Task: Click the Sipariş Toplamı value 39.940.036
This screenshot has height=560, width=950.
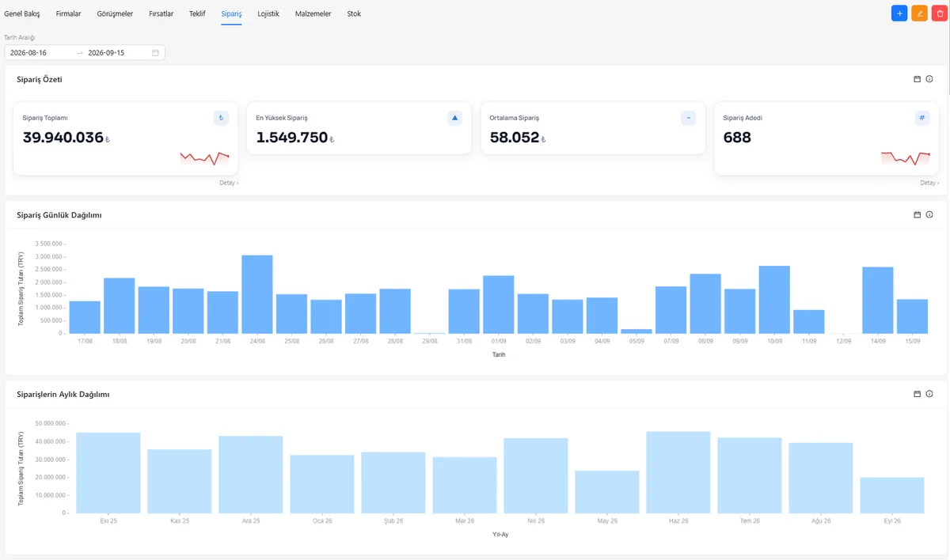Action: click(x=63, y=138)
